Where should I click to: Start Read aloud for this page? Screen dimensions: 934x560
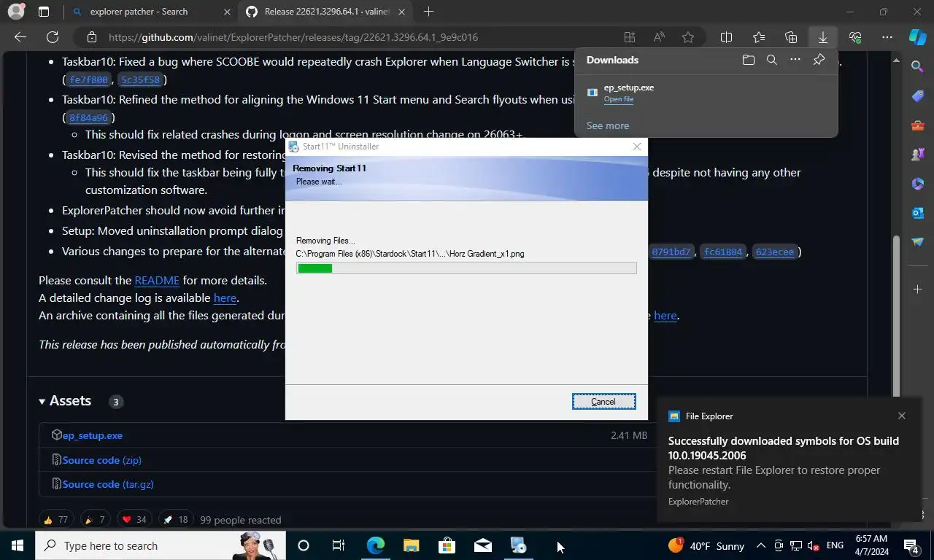(659, 37)
